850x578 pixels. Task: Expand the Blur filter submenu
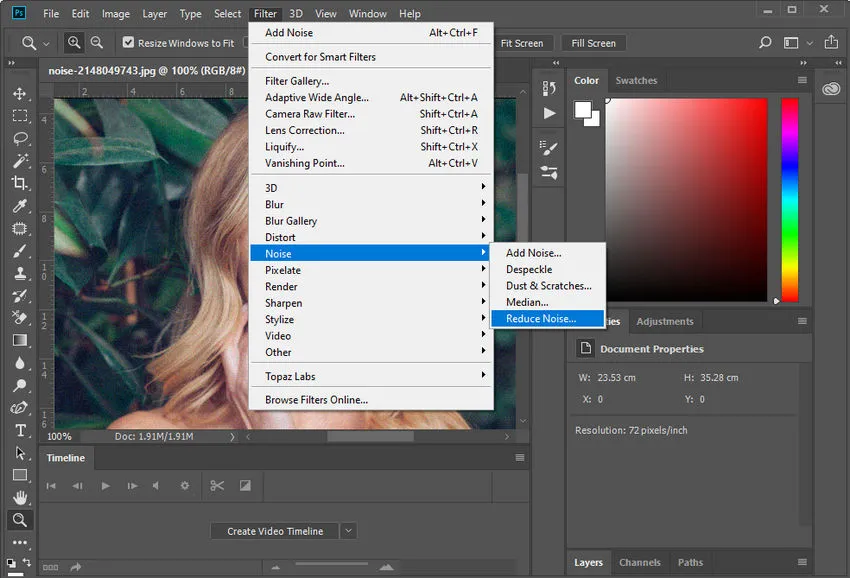(279, 204)
